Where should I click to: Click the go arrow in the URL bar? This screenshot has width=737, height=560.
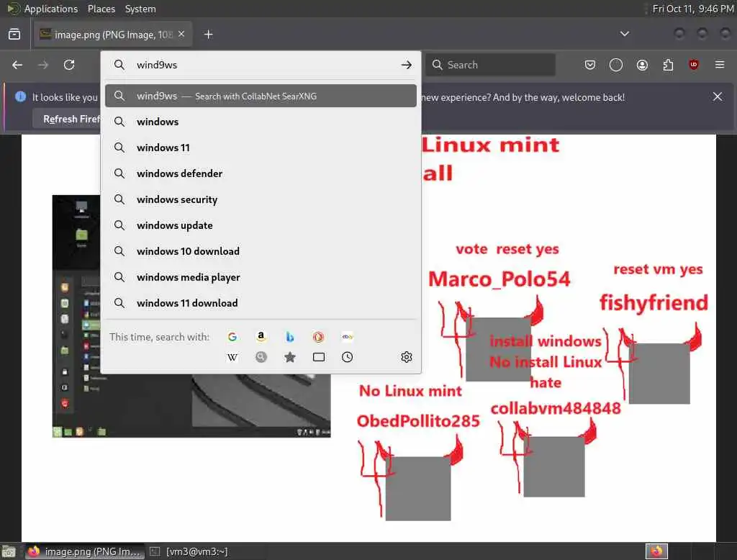(407, 65)
